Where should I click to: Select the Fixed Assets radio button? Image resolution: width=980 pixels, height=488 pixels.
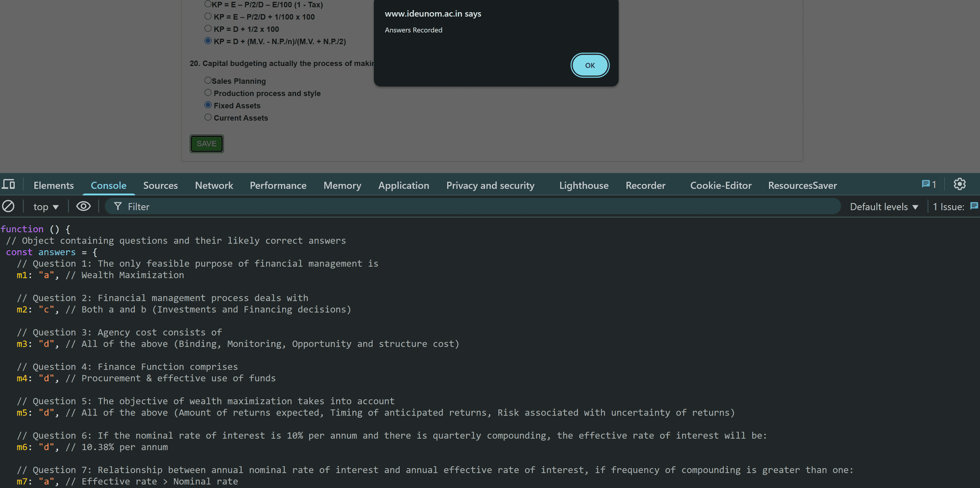(x=208, y=105)
